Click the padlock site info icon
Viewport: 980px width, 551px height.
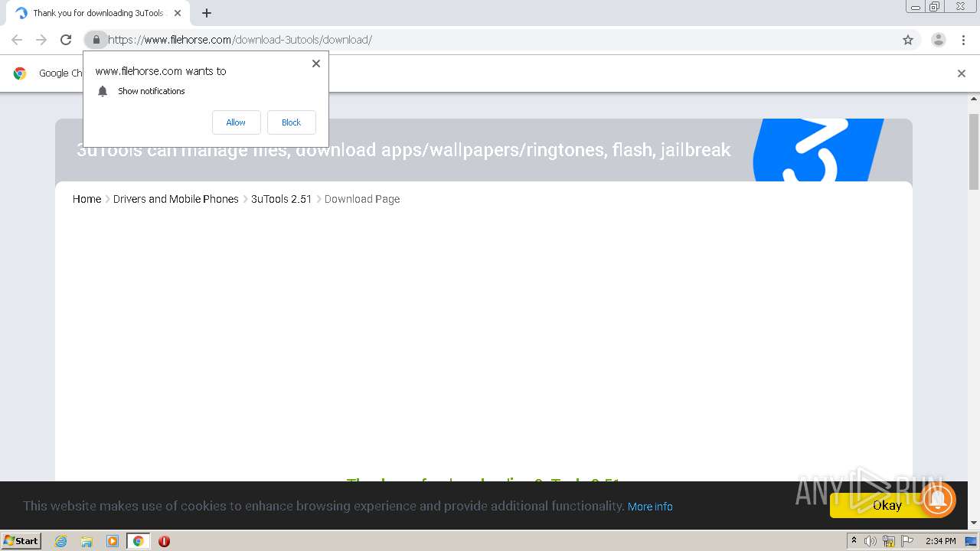[x=96, y=40]
